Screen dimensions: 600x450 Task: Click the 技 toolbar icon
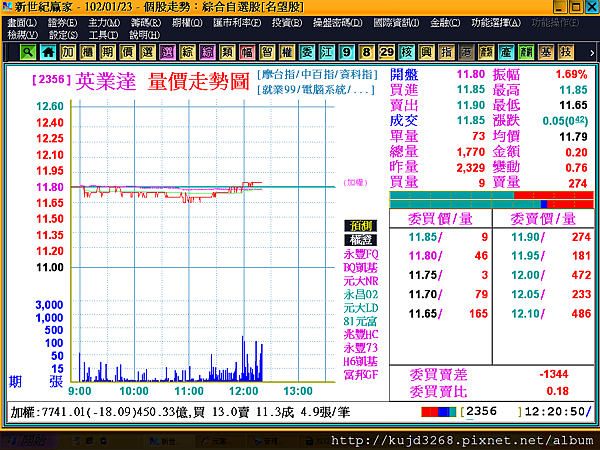566,52
